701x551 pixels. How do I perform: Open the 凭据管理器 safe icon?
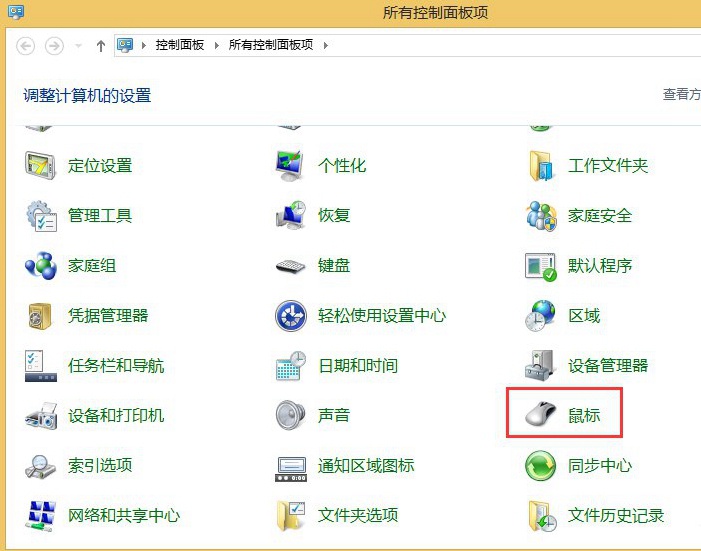[40, 316]
